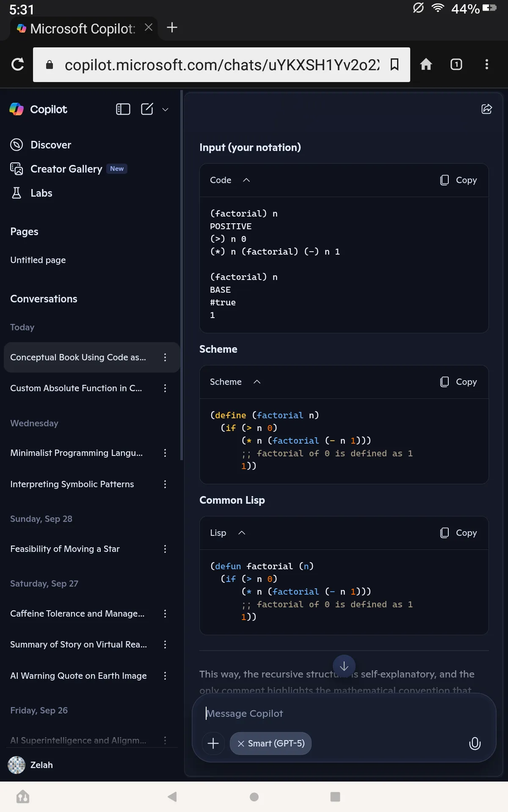This screenshot has height=812, width=508.
Task: Click the microphone voice input icon
Action: point(475,743)
